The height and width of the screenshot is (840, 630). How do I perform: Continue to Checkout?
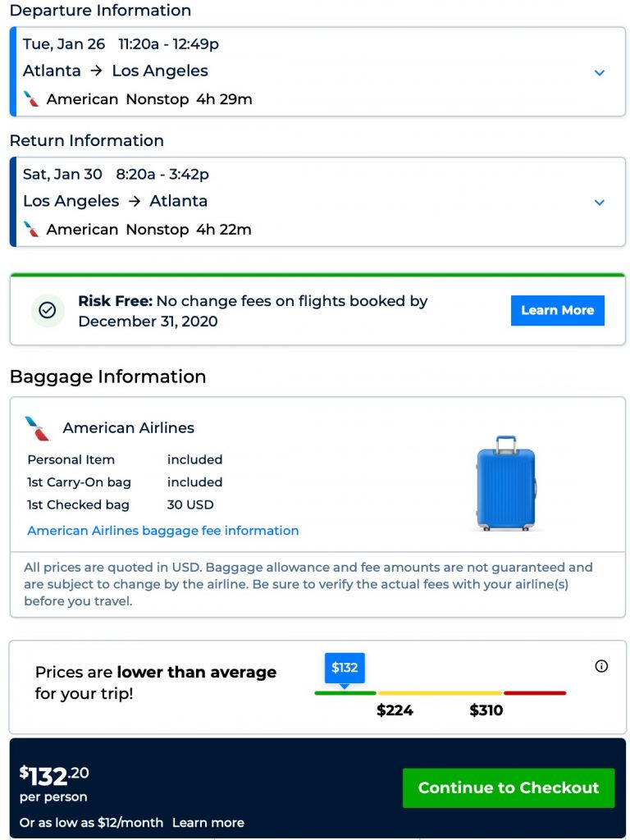click(509, 787)
